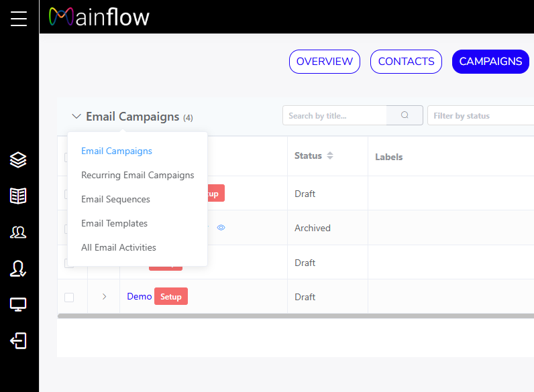Select Recurring Email Campaigns from the menu
Image resolution: width=534 pixels, height=392 pixels.
pyautogui.click(x=138, y=175)
